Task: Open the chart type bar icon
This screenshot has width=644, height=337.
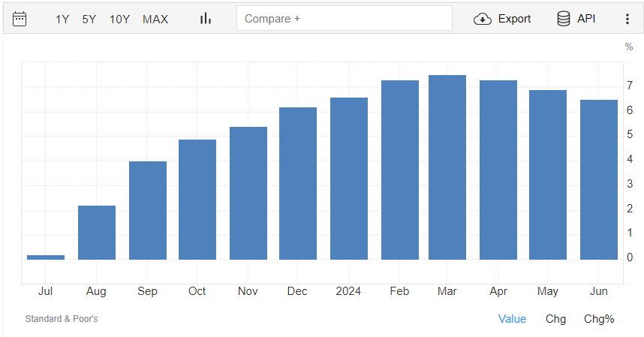Action: (x=206, y=19)
